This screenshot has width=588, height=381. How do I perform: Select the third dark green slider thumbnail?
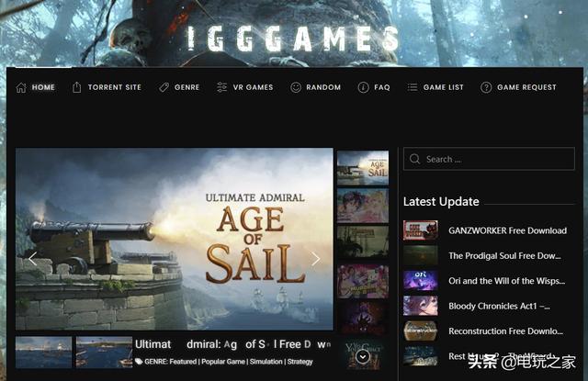point(363,243)
